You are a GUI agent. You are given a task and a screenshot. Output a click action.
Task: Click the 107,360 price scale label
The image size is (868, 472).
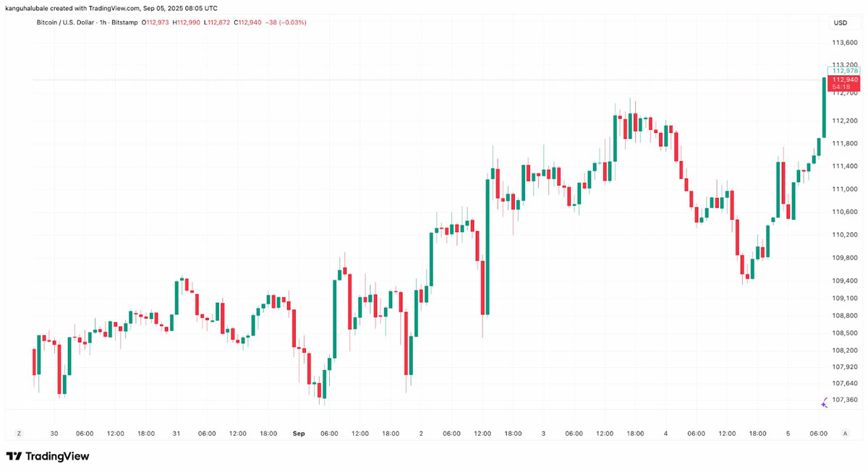pos(844,400)
